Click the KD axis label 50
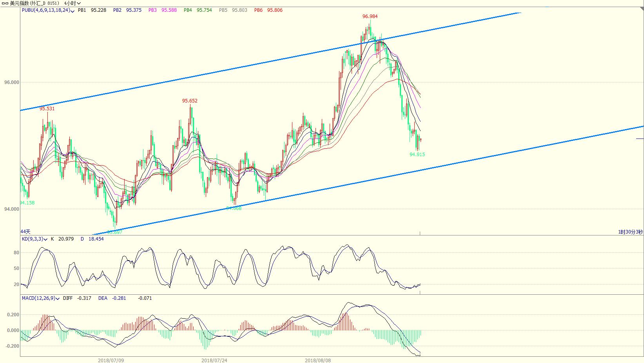 coord(16,268)
